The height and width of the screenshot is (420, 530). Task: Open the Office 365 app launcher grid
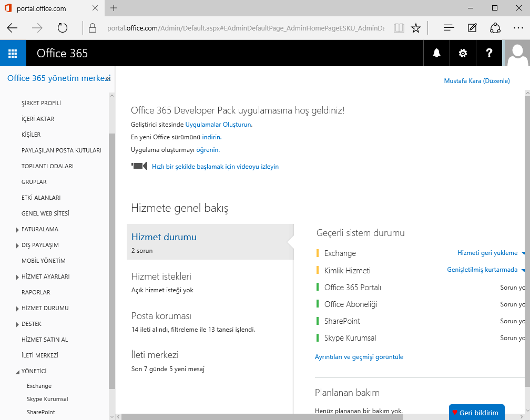(x=13, y=53)
